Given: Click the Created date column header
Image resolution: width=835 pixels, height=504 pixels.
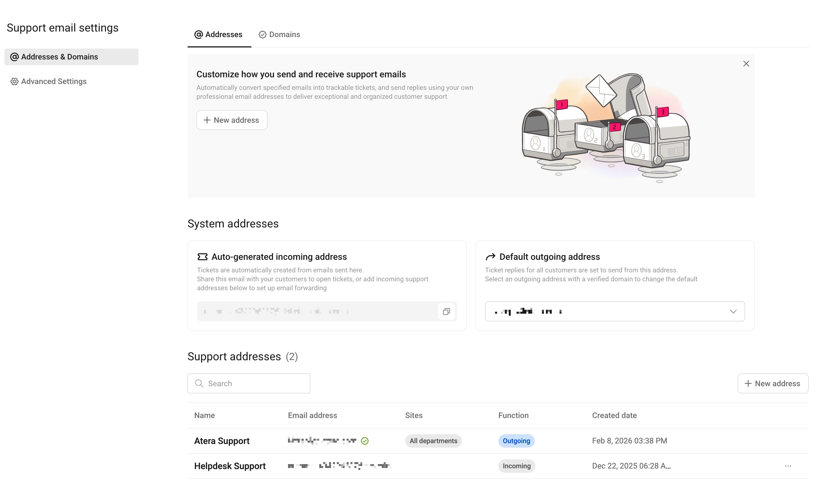Looking at the screenshot, I should click(x=614, y=415).
